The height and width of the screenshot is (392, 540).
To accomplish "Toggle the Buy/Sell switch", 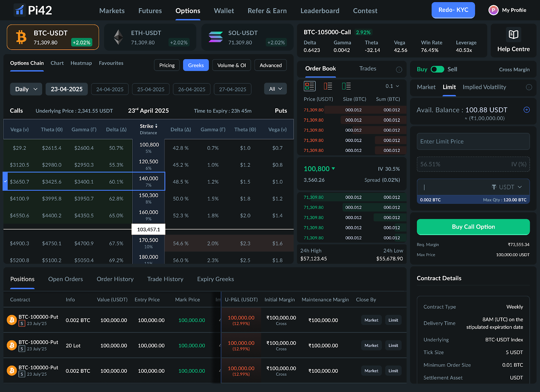I will pos(437,69).
